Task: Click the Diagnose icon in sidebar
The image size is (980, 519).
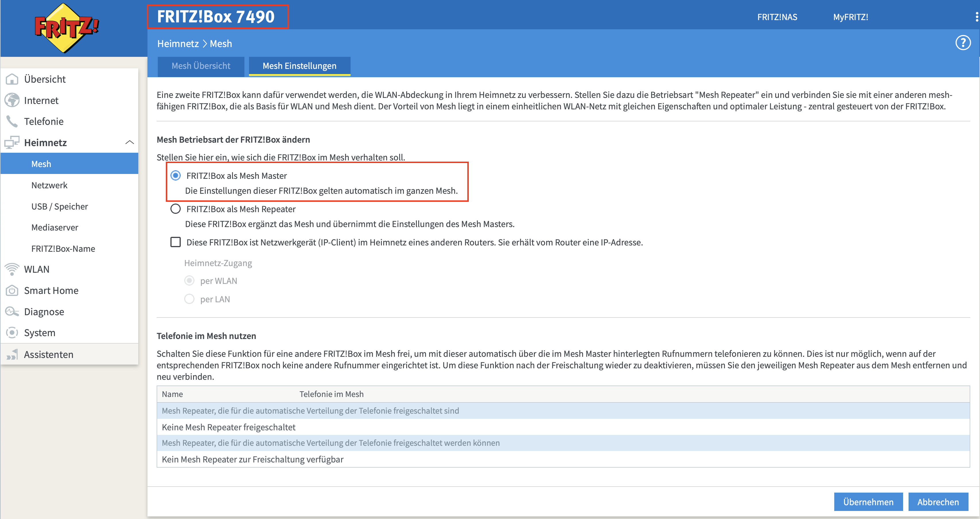Action: [12, 311]
